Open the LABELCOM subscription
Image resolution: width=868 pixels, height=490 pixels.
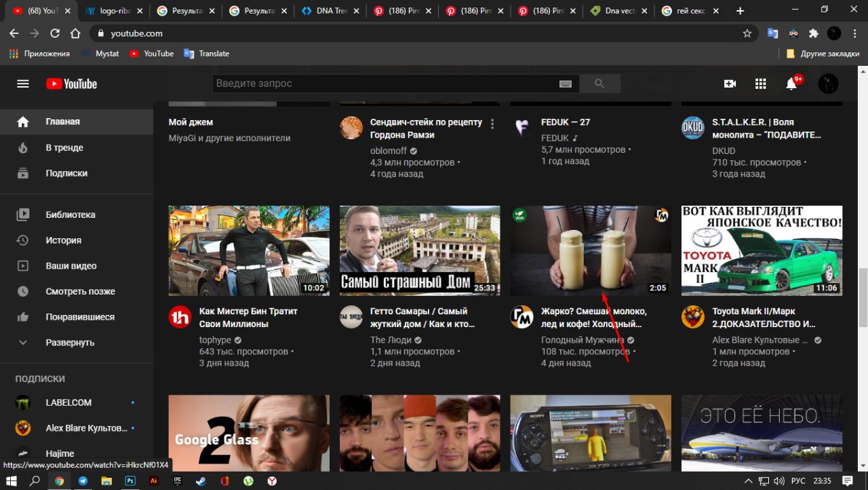coord(77,402)
